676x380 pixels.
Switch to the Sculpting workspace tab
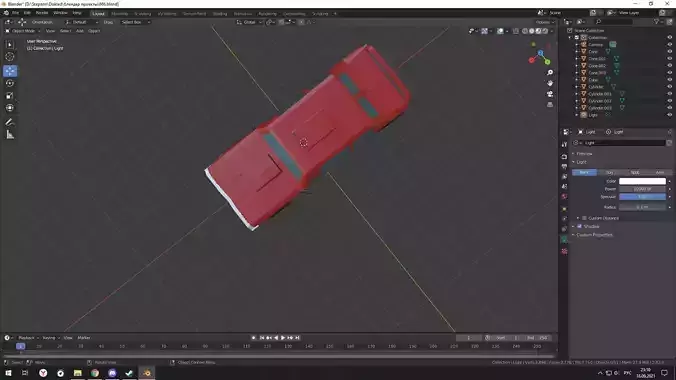pos(143,14)
